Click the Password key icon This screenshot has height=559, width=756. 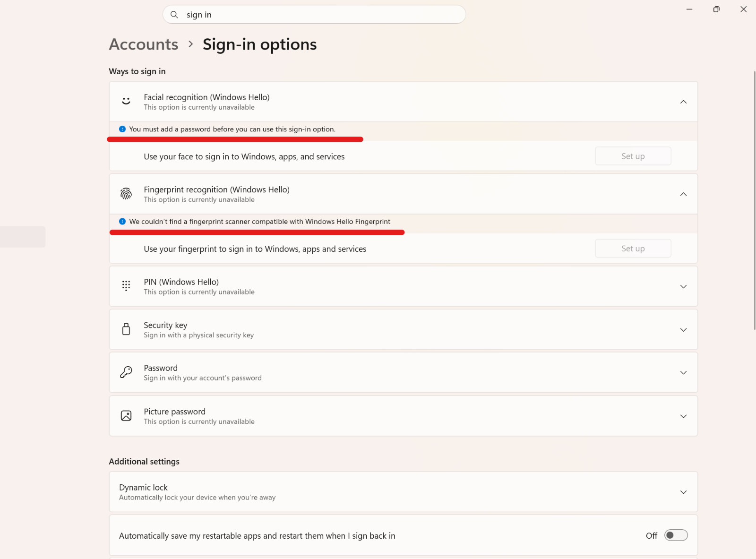(x=126, y=372)
